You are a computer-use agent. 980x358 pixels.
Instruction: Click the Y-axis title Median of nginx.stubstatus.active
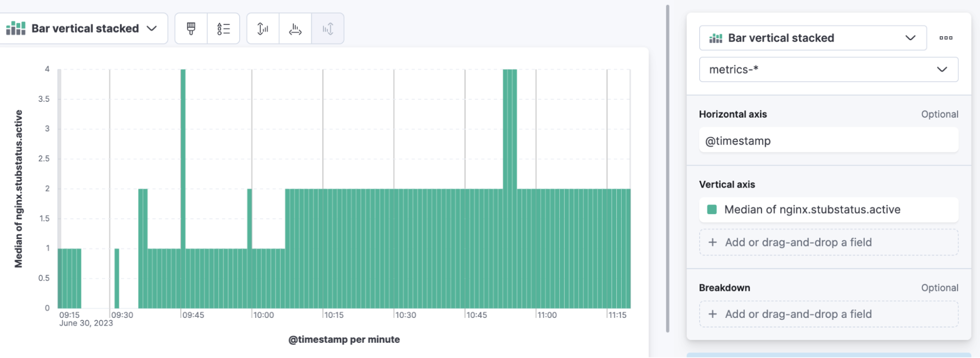tap(18, 189)
